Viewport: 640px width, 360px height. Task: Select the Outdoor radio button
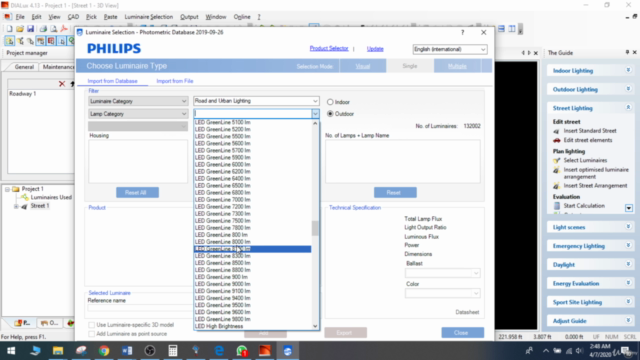pyautogui.click(x=330, y=114)
